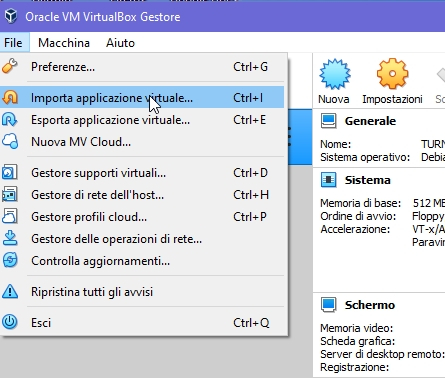
Task: Click the orange import arrow icon
Action: tap(10, 97)
